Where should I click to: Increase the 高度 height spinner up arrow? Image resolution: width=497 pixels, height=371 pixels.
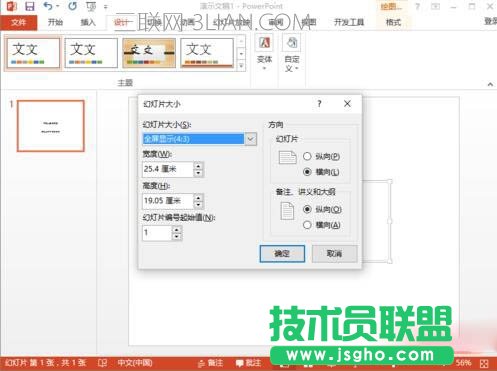click(198, 197)
